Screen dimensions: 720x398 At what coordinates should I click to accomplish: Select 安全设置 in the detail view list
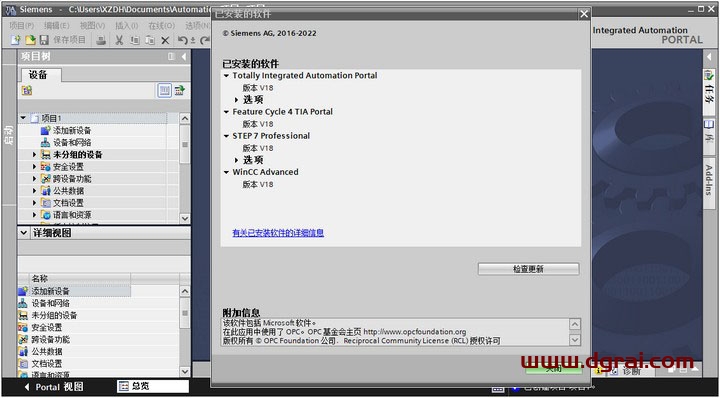[46, 327]
